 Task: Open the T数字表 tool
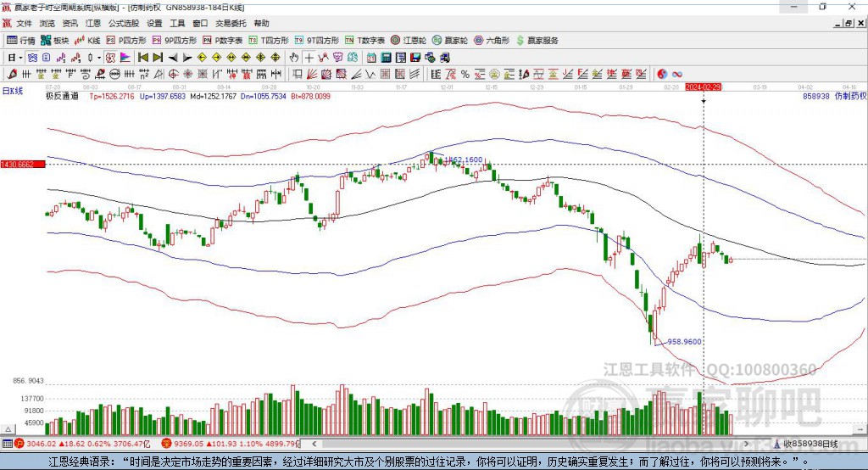(x=364, y=40)
